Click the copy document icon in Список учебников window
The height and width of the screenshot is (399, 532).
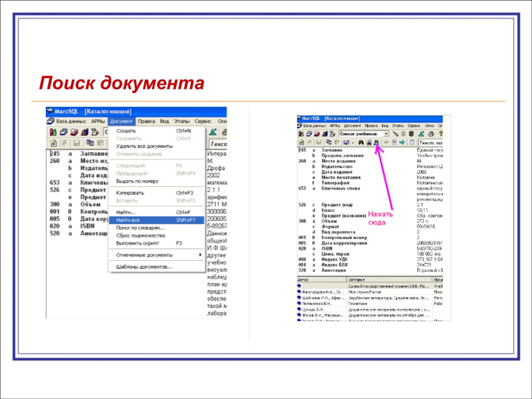(329, 142)
